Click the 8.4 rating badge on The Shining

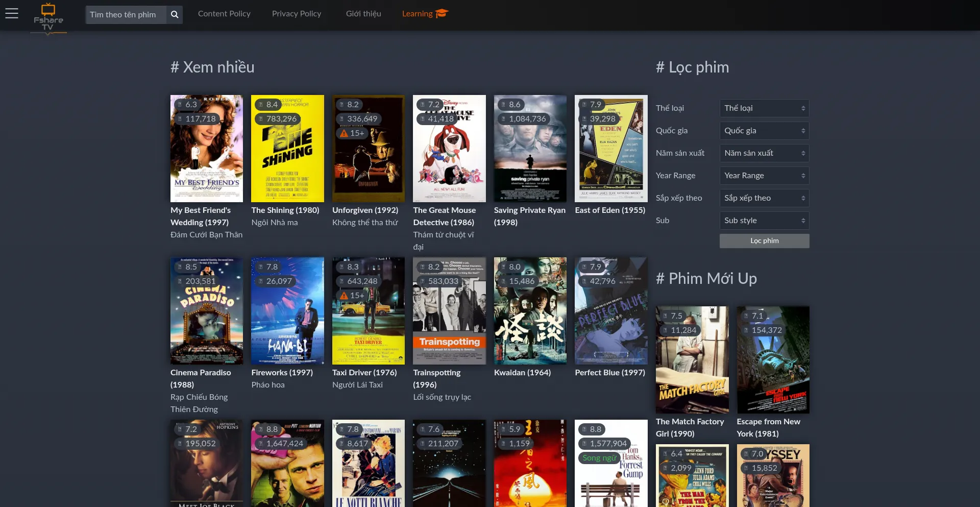click(x=267, y=105)
